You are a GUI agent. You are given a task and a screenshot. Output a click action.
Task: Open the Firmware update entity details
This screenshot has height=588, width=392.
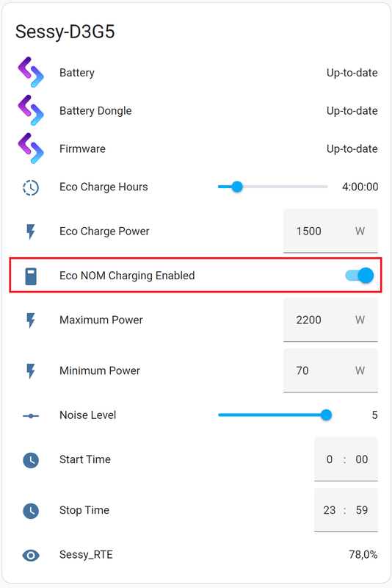point(197,148)
